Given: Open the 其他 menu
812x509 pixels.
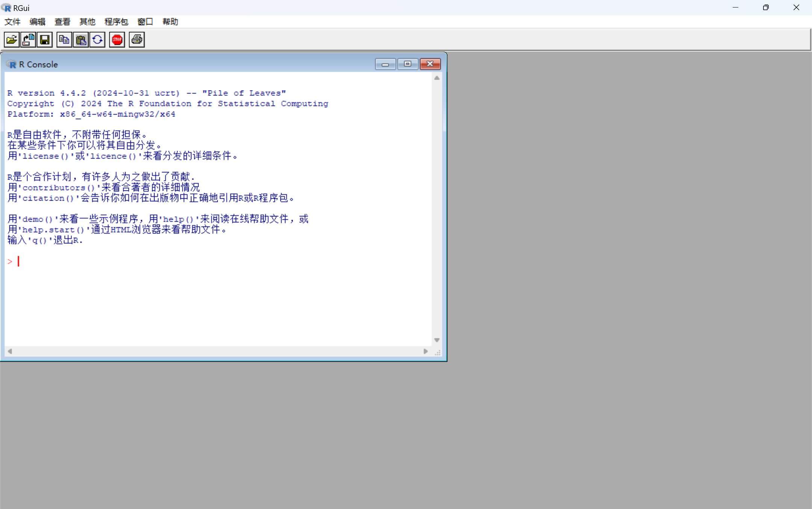Looking at the screenshot, I should click(87, 22).
